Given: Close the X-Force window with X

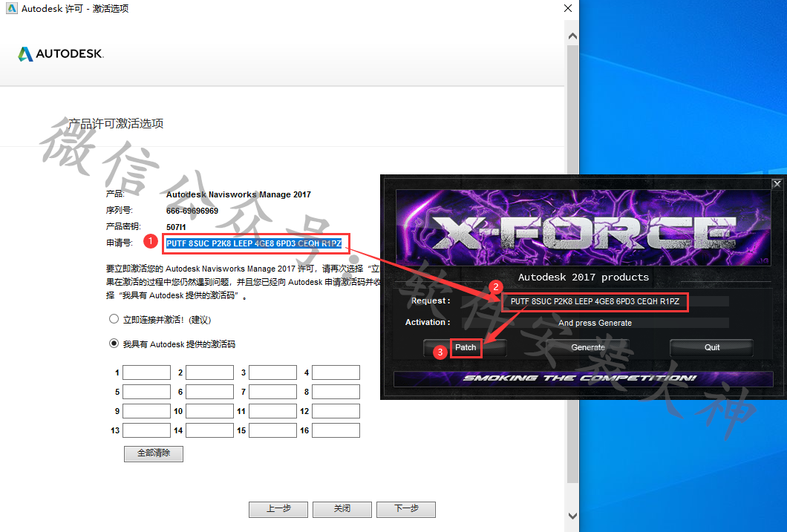Looking at the screenshot, I should pos(777,184).
